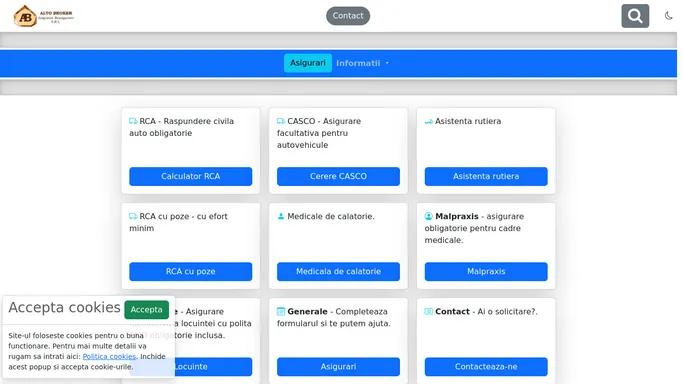Open the search magnifier button
Viewport: 683px width, 384px height.
(x=635, y=16)
